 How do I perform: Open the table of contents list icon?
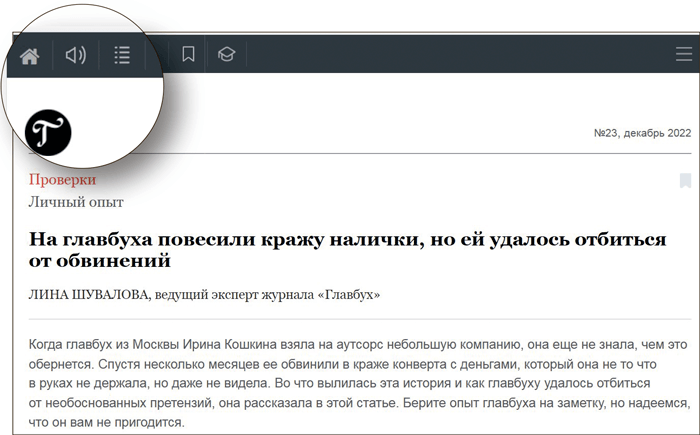[x=122, y=55]
